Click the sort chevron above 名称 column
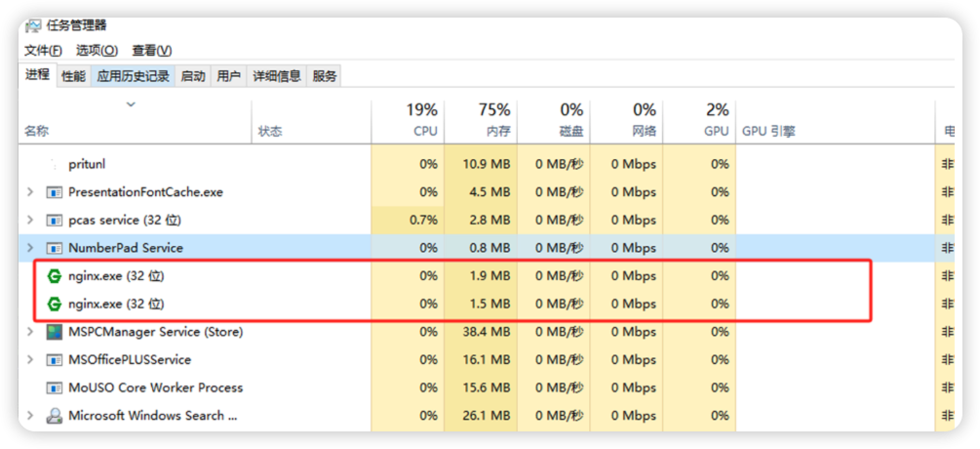The width and height of the screenshot is (980, 449). point(132,104)
